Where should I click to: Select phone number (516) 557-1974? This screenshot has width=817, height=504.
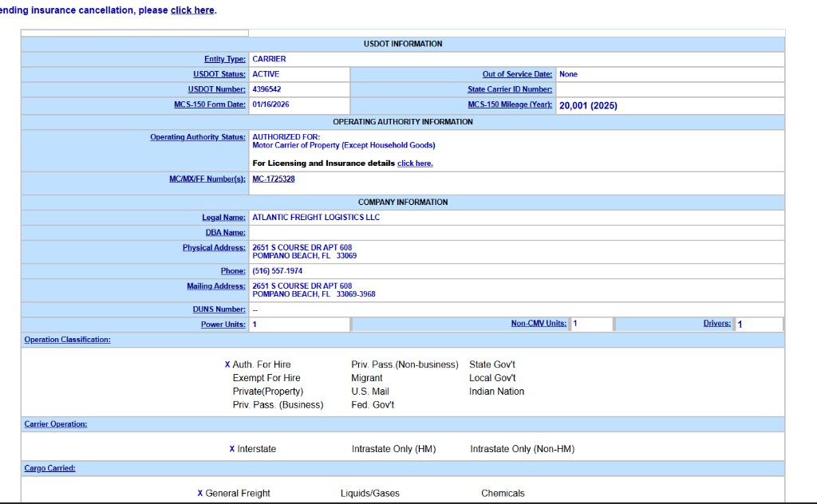pyautogui.click(x=277, y=271)
